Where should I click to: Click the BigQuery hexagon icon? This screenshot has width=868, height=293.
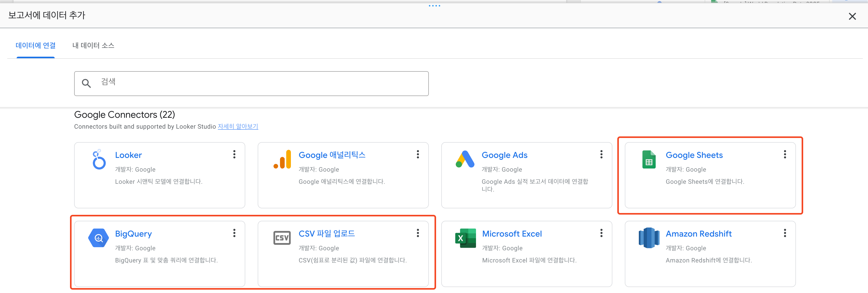pos(98,238)
